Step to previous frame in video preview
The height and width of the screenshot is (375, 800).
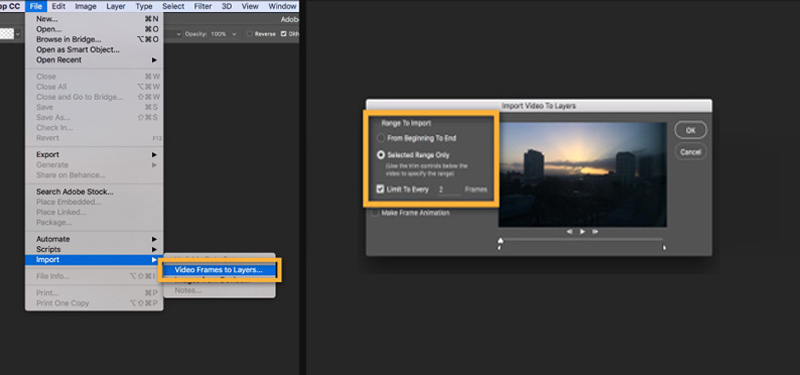pyautogui.click(x=569, y=232)
